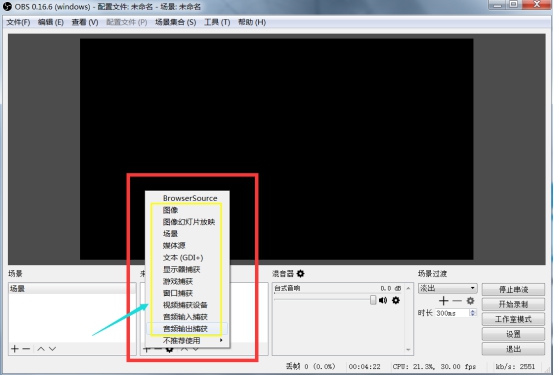Increase 时长 duration with stepper arrows
This screenshot has width=554, height=375.
click(473, 311)
